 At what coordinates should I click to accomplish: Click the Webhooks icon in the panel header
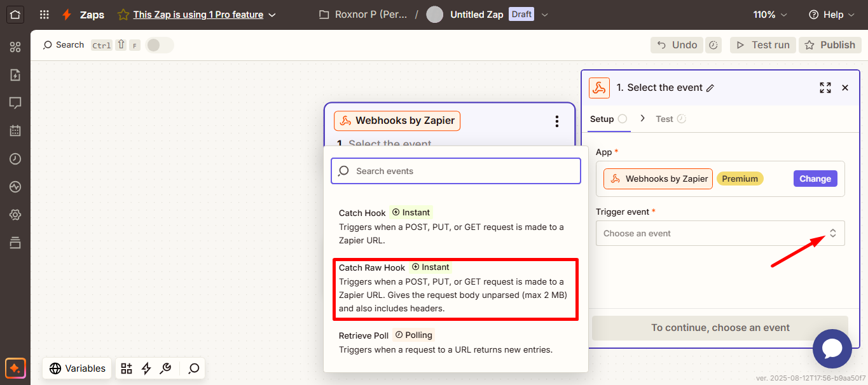(599, 88)
